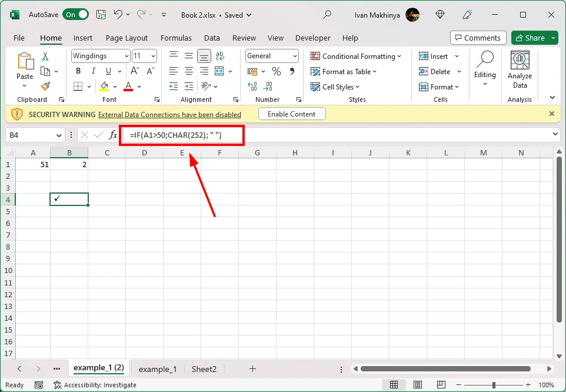
Task: Toggle Top Align for cell
Action: pyautogui.click(x=174, y=55)
